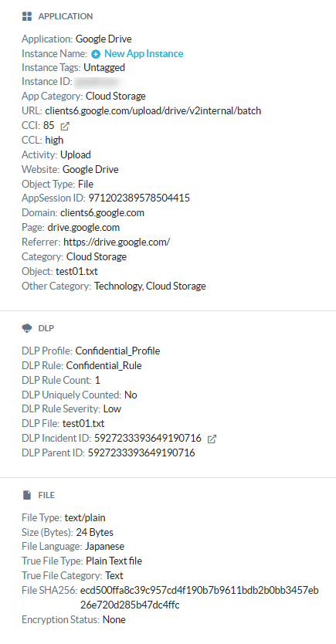336x644 pixels.
Task: Click the File section document icon
Action: (x=27, y=495)
